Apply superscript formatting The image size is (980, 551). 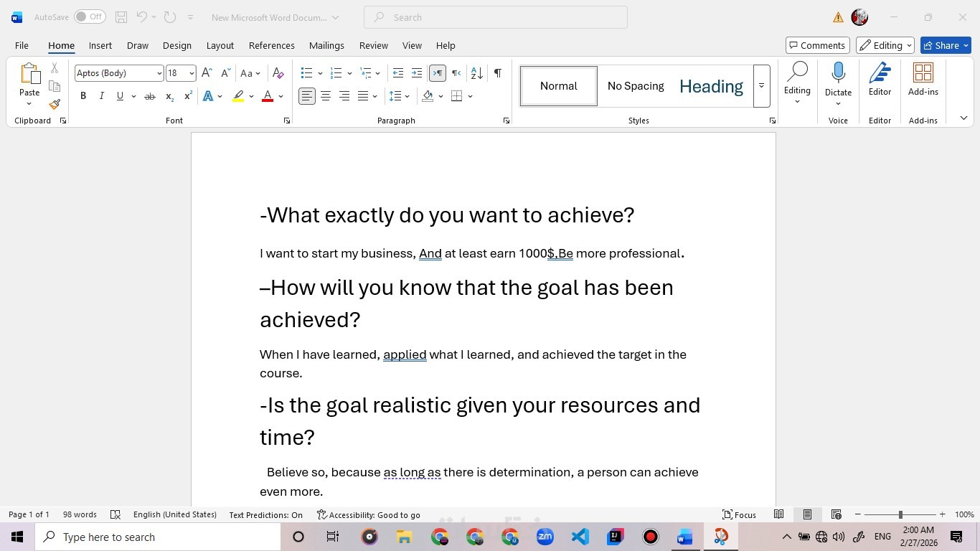(x=188, y=96)
